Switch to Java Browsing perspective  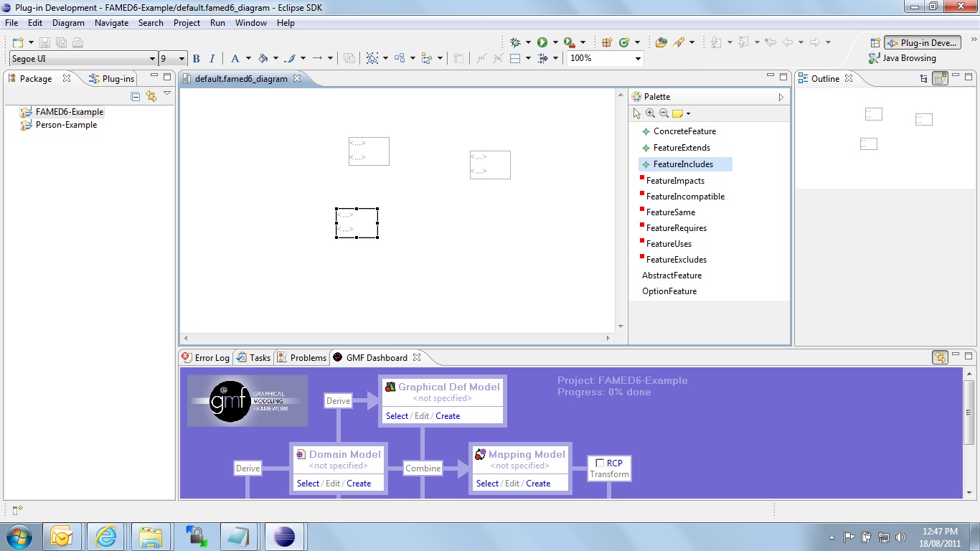pos(903,58)
